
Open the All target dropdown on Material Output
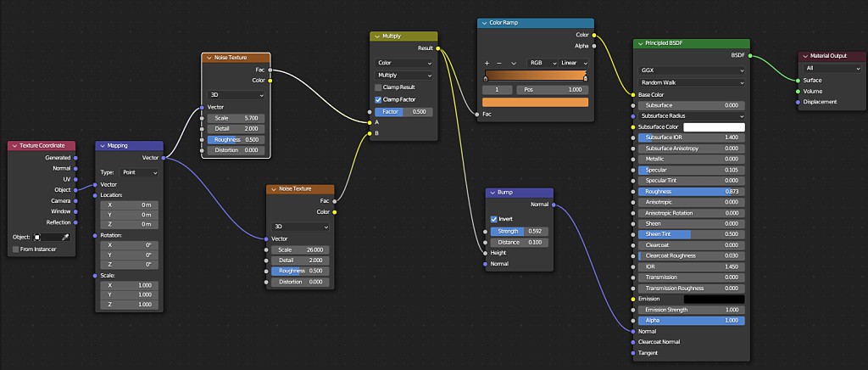833,68
